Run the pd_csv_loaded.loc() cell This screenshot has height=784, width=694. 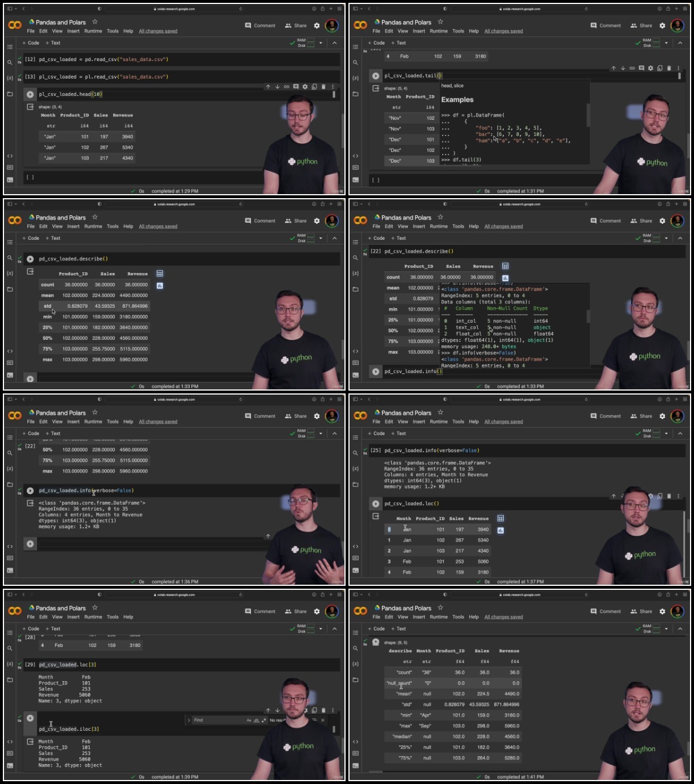[375, 504]
